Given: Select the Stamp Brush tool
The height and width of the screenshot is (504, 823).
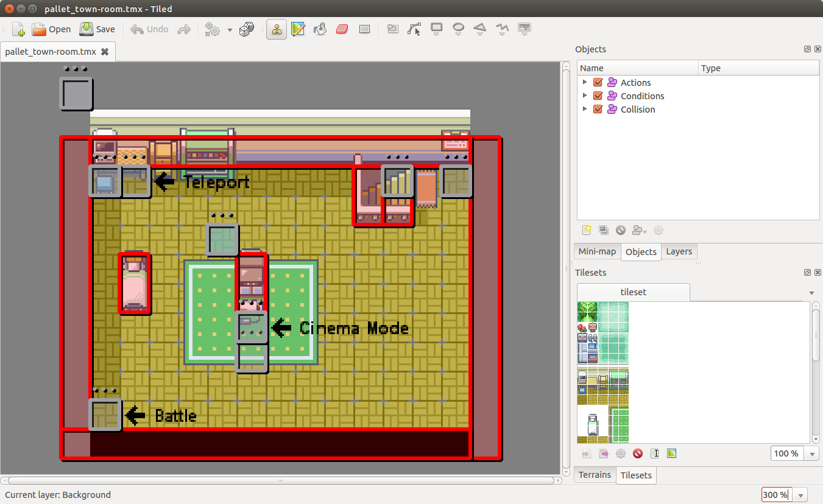Looking at the screenshot, I should (277, 29).
